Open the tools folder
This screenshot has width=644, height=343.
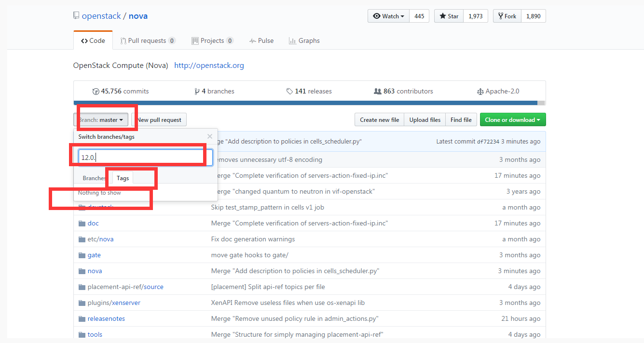(x=95, y=334)
